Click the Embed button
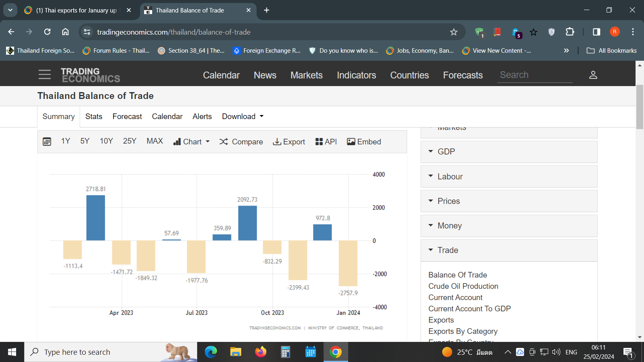Screen dimensions: 644x362 point(364,142)
